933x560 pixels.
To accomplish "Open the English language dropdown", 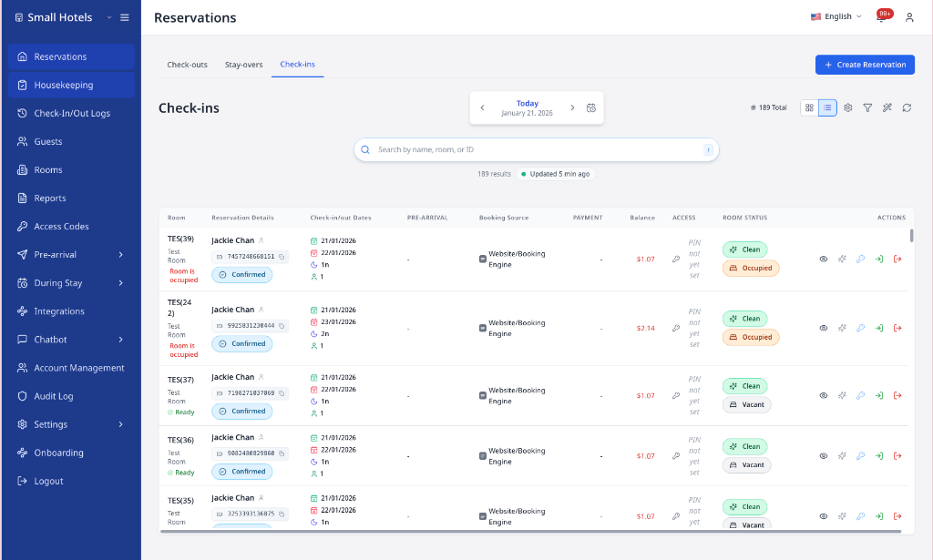I will click(x=835, y=15).
